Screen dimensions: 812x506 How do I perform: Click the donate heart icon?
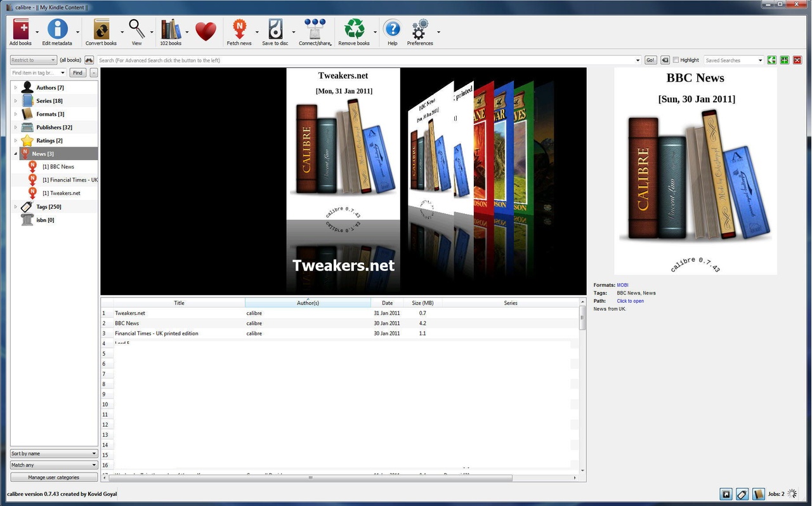205,29
